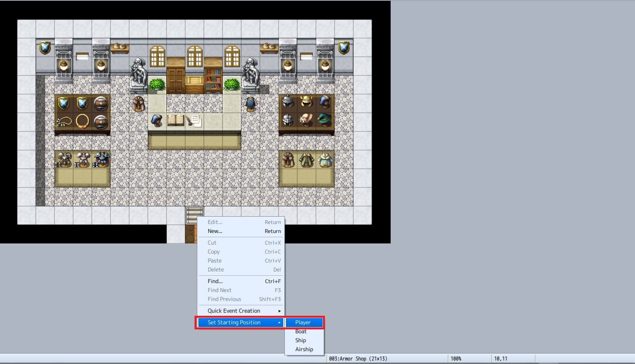Expand the Quick Event Creation submenu
635x364 pixels.
(x=241, y=311)
